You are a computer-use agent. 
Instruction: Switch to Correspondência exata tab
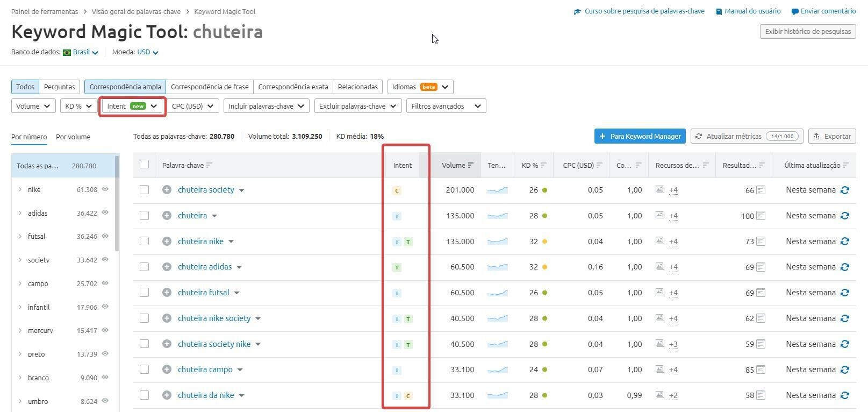click(293, 87)
